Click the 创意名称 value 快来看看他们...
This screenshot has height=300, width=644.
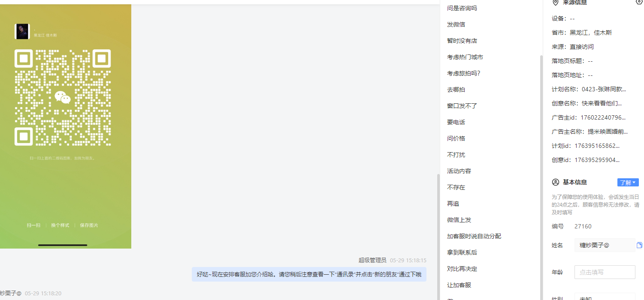coord(602,103)
